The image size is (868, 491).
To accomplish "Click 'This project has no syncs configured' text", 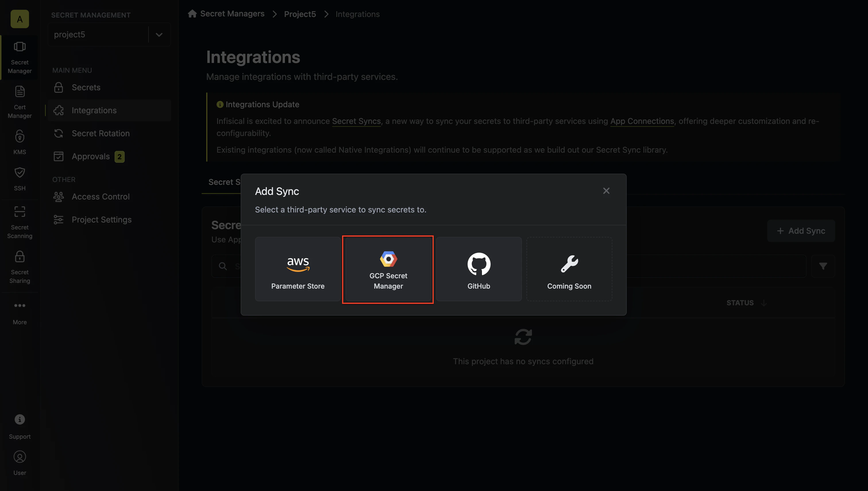I will click(x=523, y=361).
